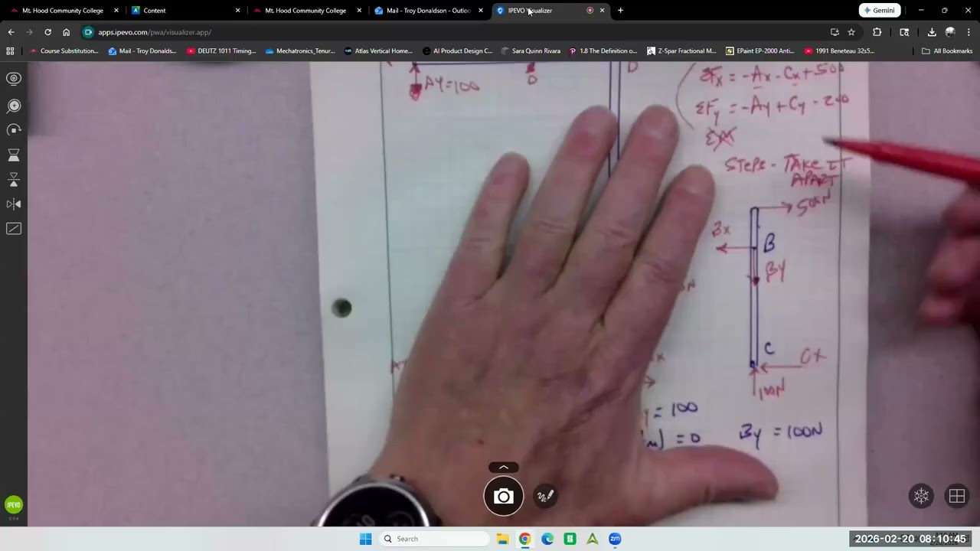This screenshot has height=551, width=980.
Task: Open a new browser tab
Action: click(620, 11)
